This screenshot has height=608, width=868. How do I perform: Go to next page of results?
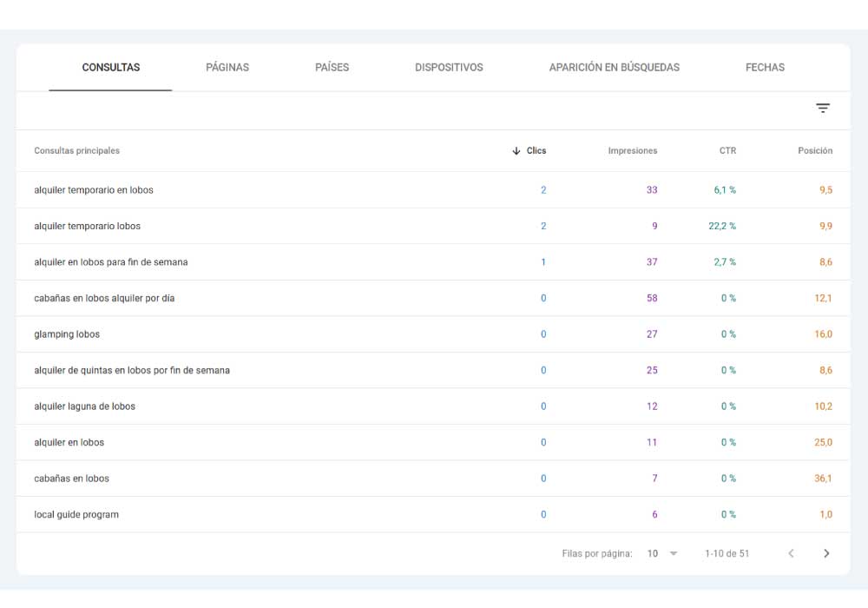point(826,553)
